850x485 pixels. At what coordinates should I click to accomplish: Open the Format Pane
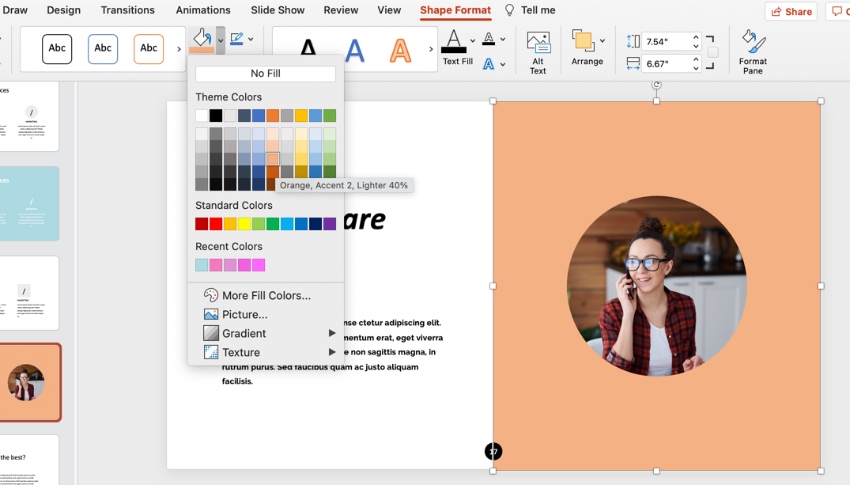[x=753, y=52]
